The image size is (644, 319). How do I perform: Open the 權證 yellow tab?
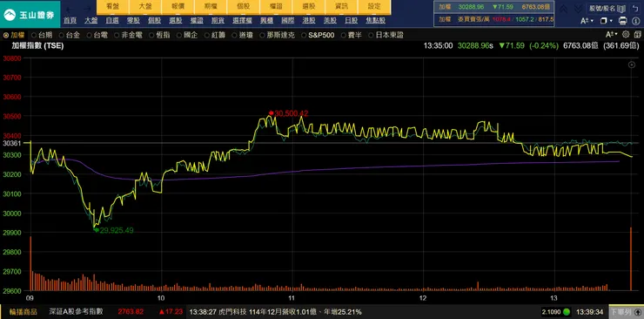click(276, 7)
